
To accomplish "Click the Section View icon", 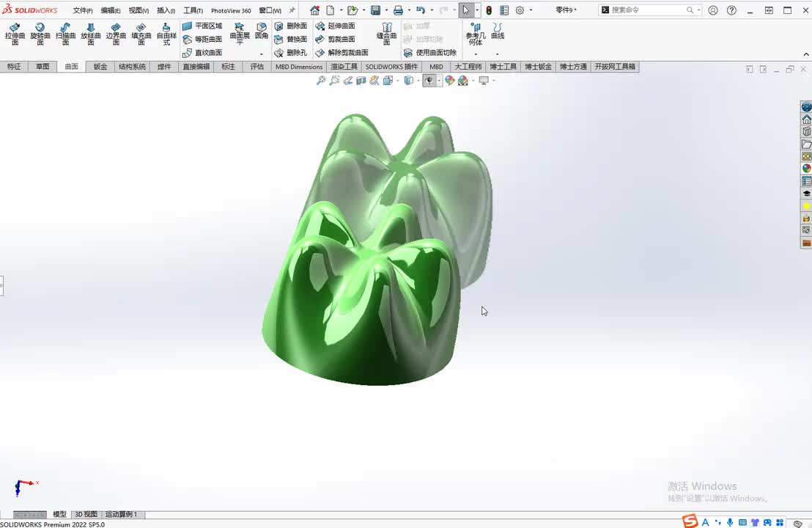I will click(361, 81).
